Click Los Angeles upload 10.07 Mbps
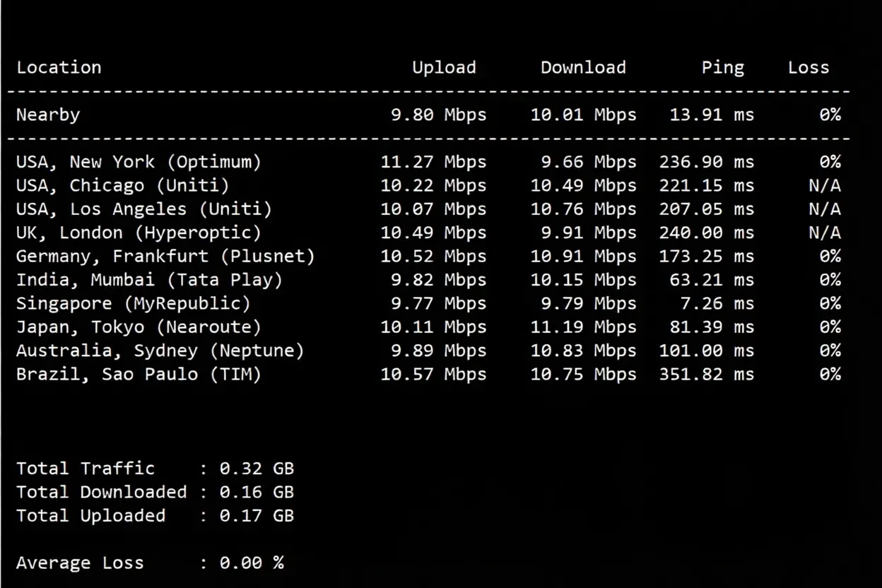This screenshot has width=882, height=588. (x=433, y=210)
